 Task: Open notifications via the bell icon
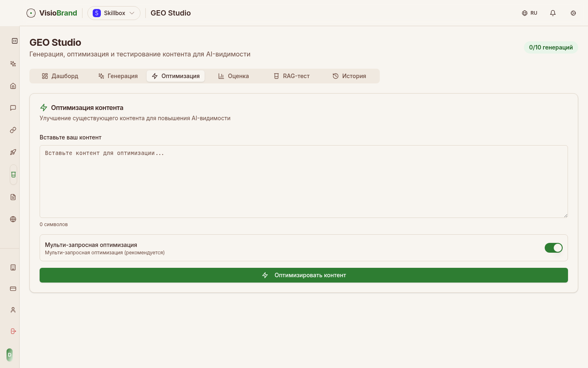(x=553, y=13)
